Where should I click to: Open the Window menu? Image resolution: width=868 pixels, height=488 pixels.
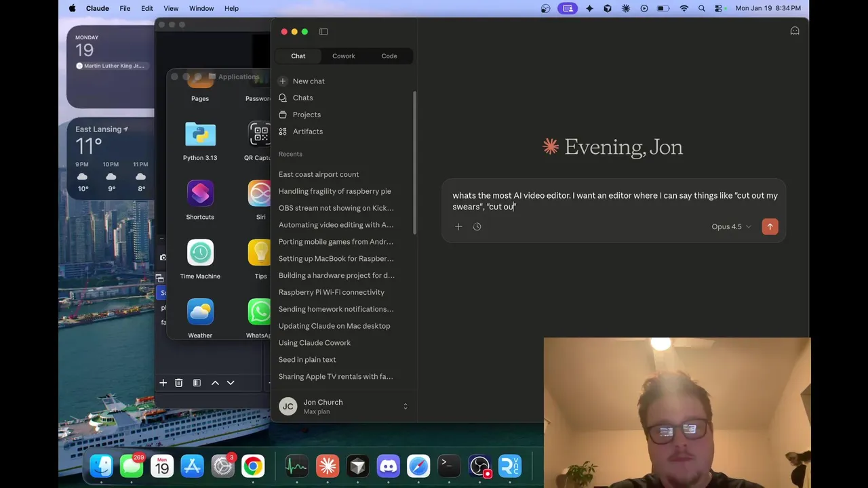tap(201, 8)
